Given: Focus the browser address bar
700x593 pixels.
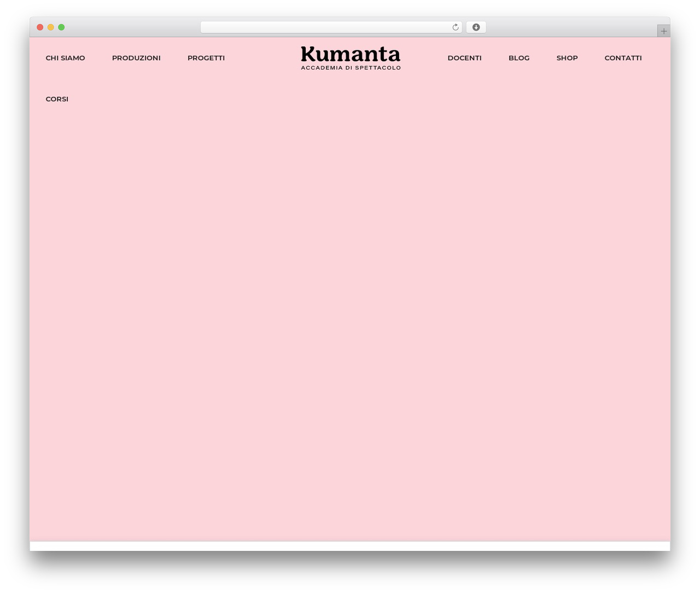Looking at the screenshot, I should [x=331, y=27].
